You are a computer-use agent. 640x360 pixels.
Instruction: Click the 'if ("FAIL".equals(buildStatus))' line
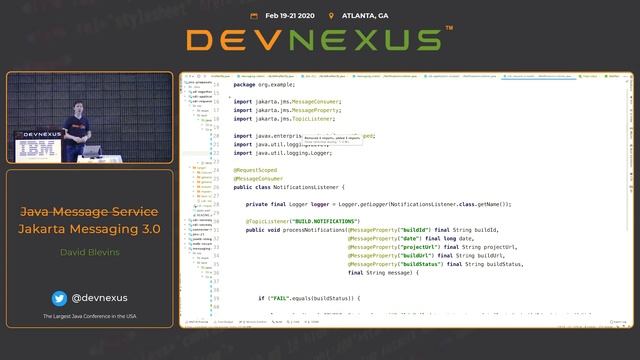pos(309,299)
